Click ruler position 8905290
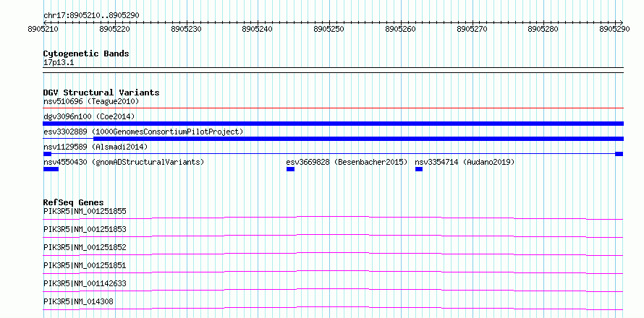Image resolution: width=644 pixels, height=318 pixels. [615, 29]
